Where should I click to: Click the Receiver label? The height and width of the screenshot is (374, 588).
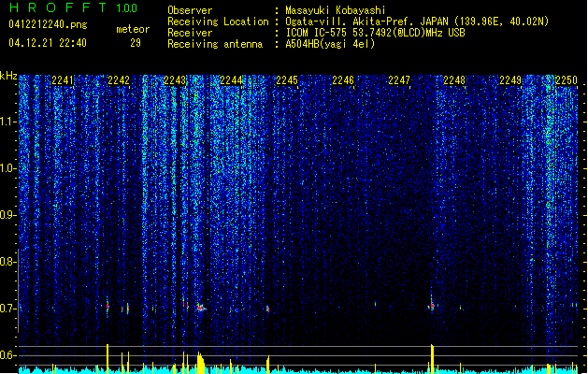190,33
